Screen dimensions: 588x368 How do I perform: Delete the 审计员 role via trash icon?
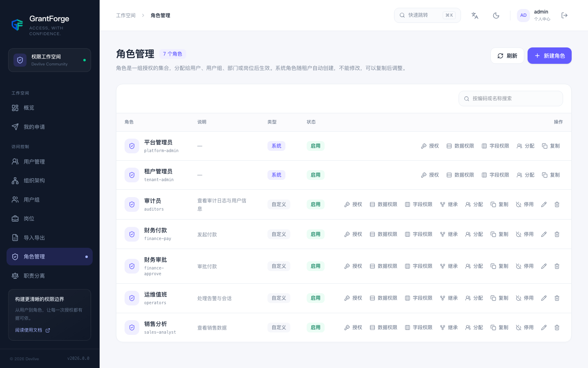coord(557,204)
